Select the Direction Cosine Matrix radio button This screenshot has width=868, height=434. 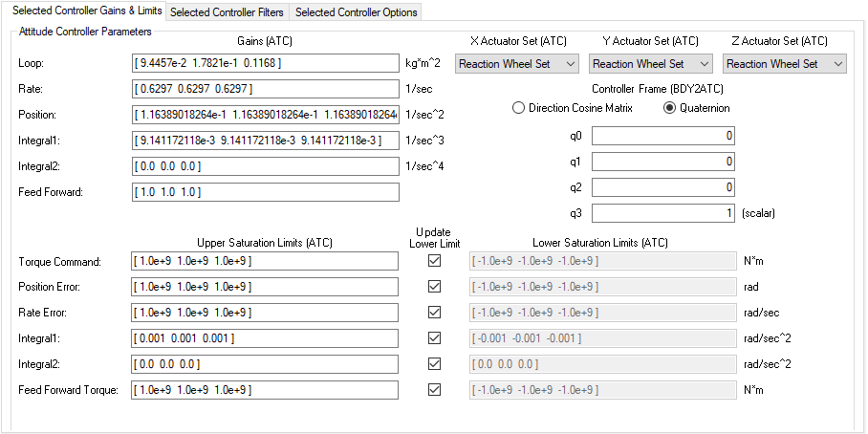click(519, 108)
